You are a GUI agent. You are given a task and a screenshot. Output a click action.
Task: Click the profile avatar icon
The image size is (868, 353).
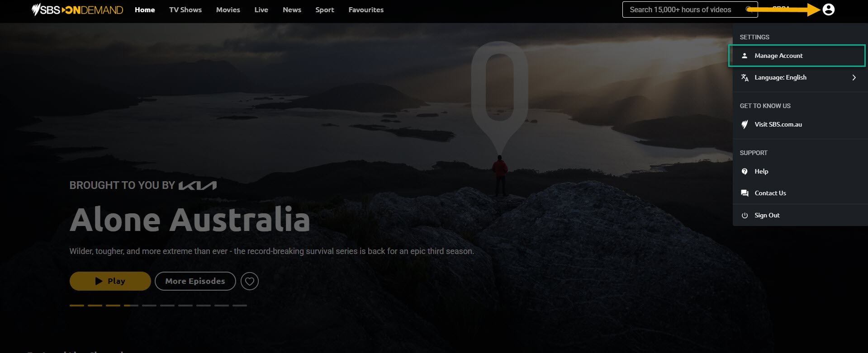[x=828, y=9]
